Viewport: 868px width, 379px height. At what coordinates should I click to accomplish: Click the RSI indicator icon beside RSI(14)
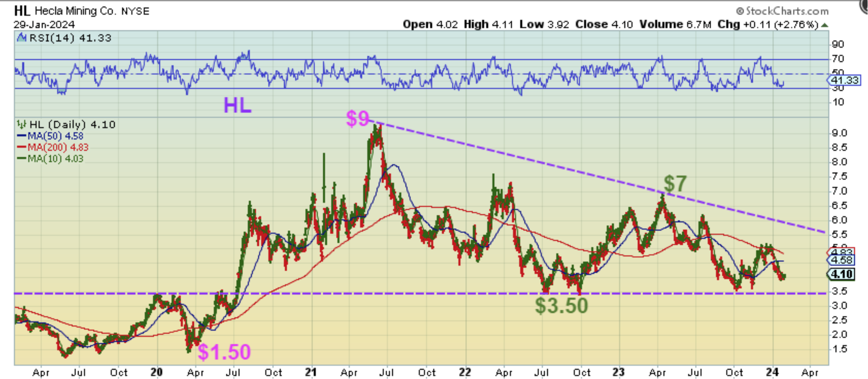coord(21,38)
